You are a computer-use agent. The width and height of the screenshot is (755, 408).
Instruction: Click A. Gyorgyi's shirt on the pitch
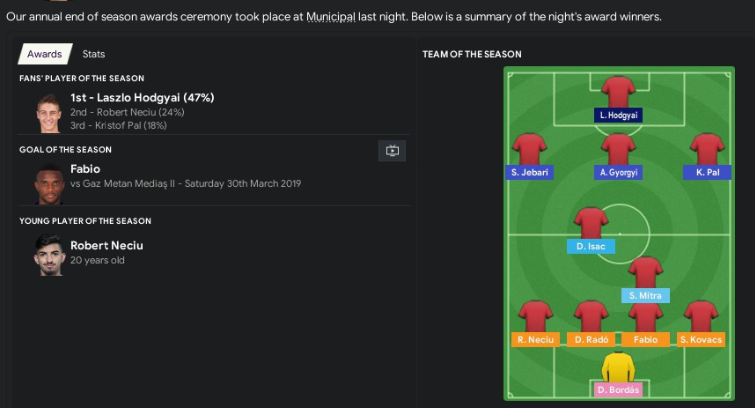point(618,149)
